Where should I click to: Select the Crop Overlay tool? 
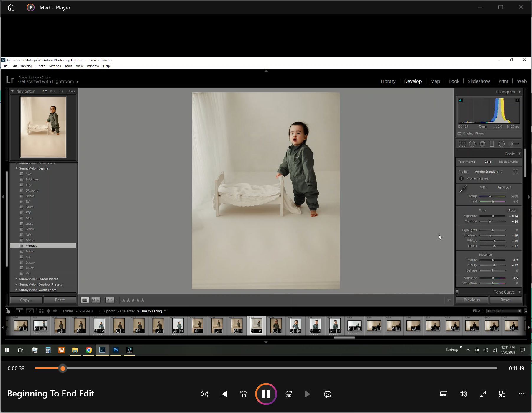coord(462,144)
